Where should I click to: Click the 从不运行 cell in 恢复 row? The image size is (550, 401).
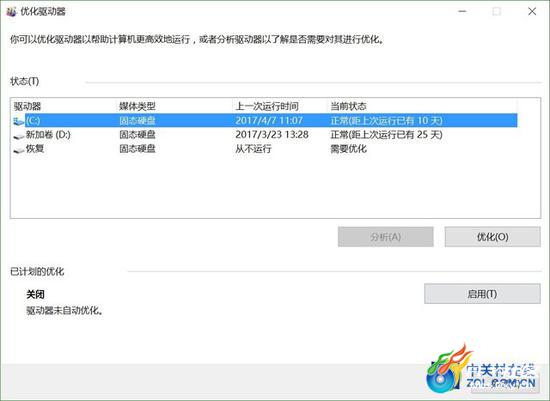[x=253, y=149]
